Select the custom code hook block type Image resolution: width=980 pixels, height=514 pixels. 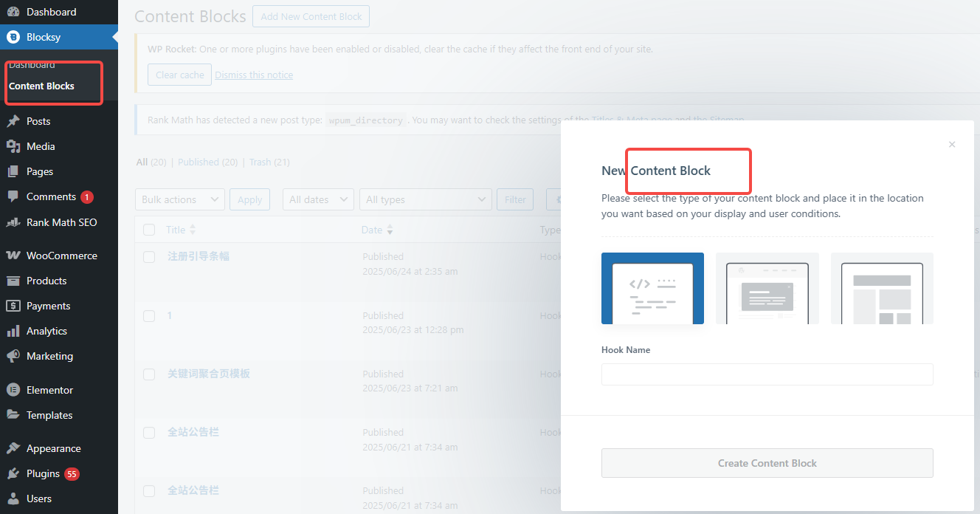652,288
